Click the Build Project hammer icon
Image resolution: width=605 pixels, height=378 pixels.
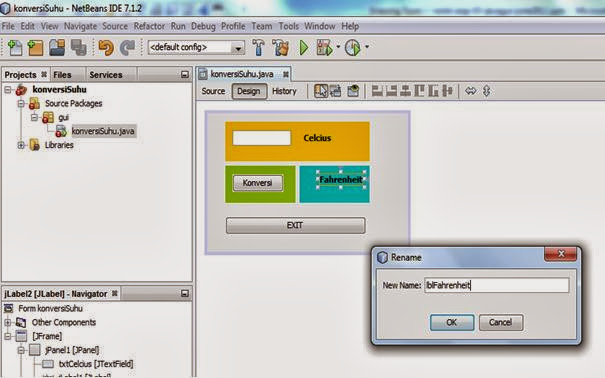tap(259, 47)
